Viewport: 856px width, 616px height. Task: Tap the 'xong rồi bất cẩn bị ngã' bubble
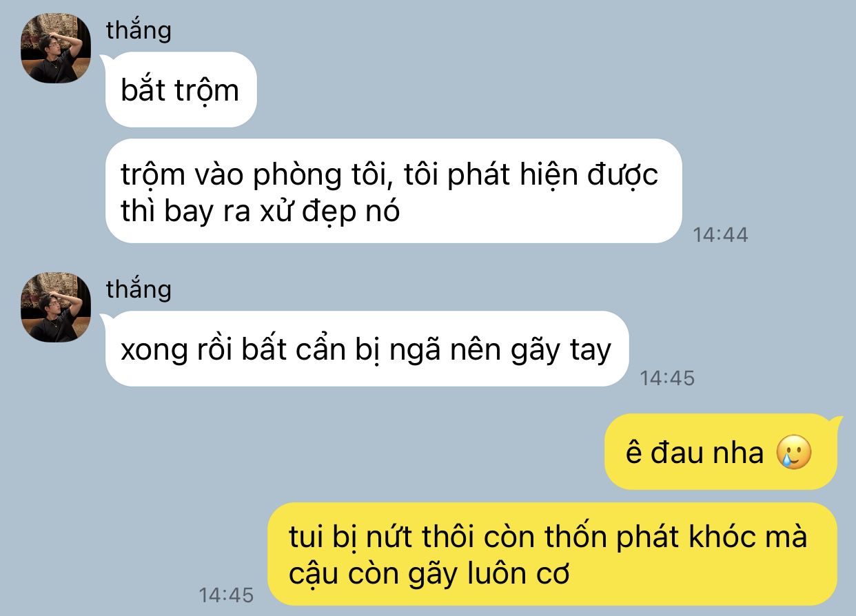click(x=366, y=349)
